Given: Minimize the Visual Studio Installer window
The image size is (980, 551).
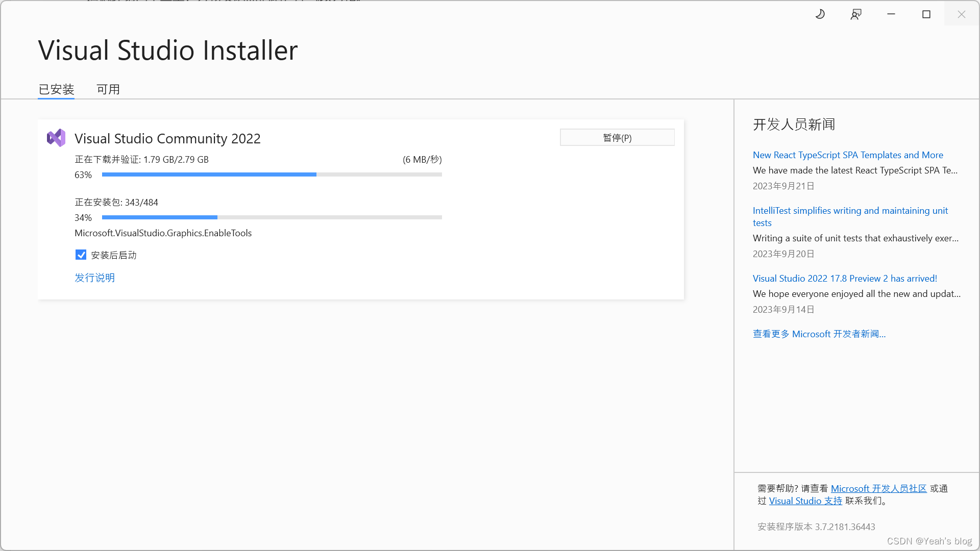Looking at the screenshot, I should pos(891,14).
